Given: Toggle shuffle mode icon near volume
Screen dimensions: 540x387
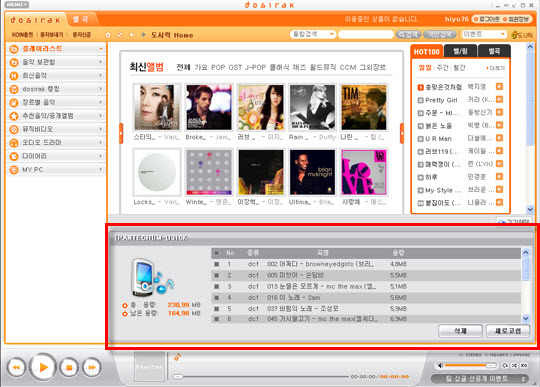Looking at the screenshot, I should [x=514, y=365].
